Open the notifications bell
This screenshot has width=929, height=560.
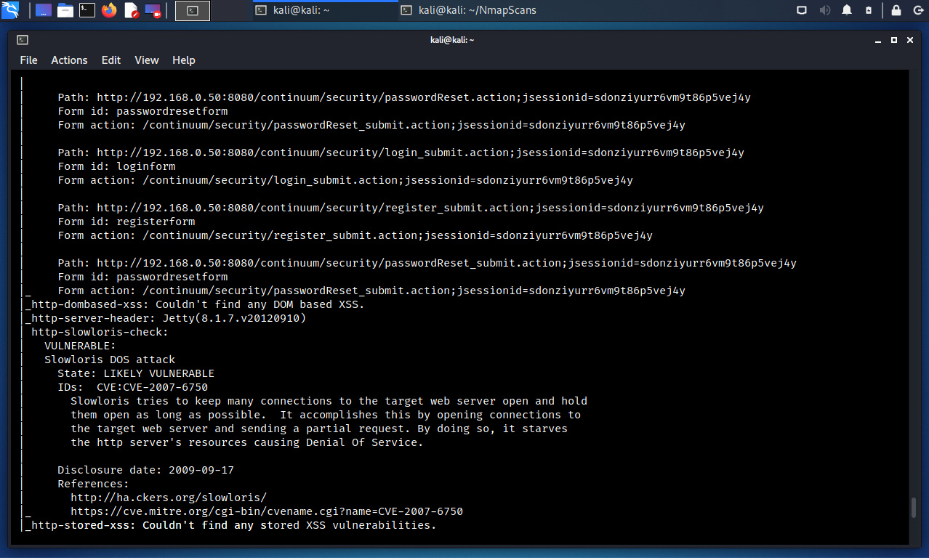(847, 10)
